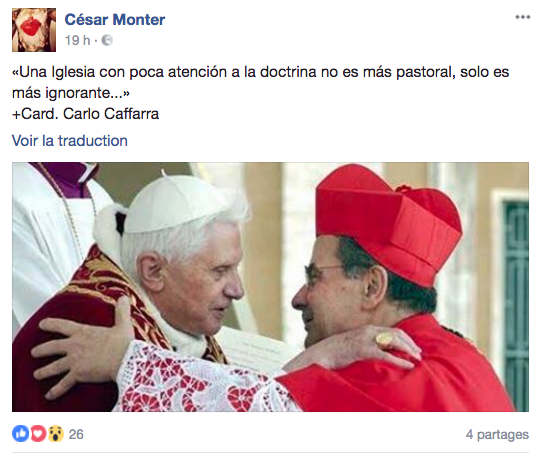Click the red biretta hat in the photo
Screen dimensions: 542x454
coord(389,225)
